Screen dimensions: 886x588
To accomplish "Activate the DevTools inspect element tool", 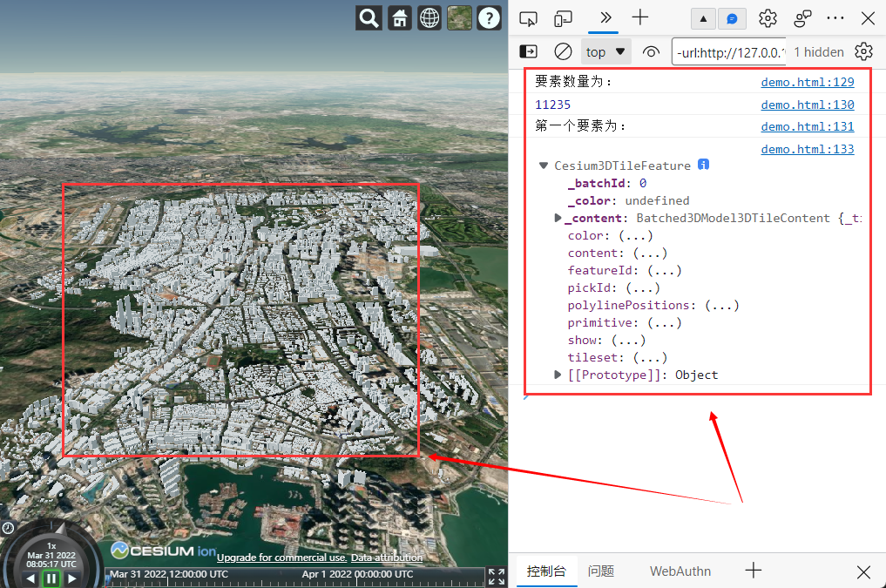I will point(528,17).
